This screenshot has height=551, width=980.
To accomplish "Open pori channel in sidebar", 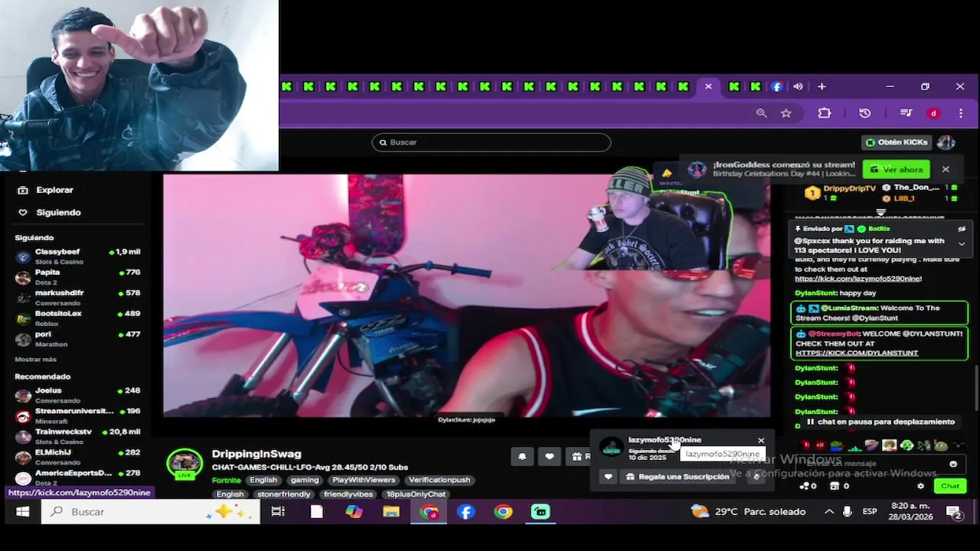I will [77, 339].
